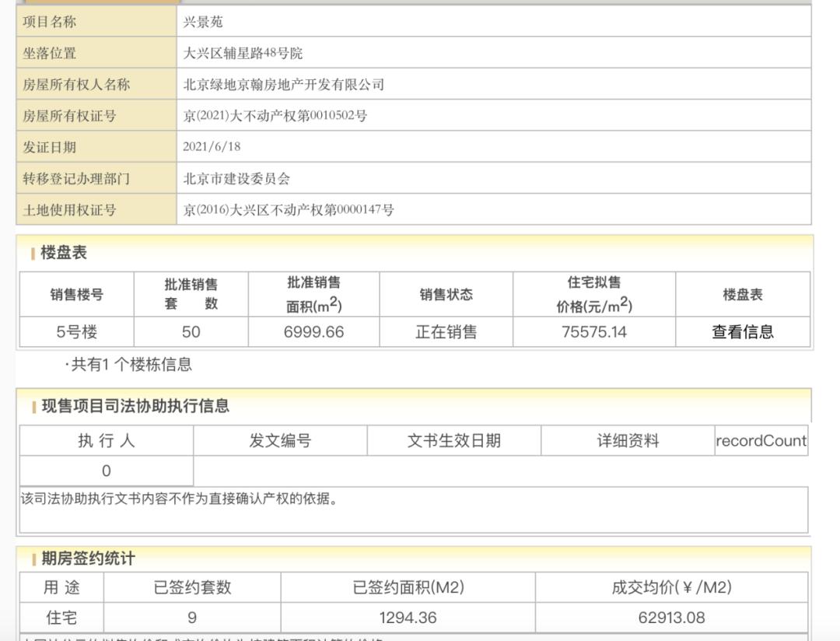Click sales status 正在销售

(x=446, y=331)
